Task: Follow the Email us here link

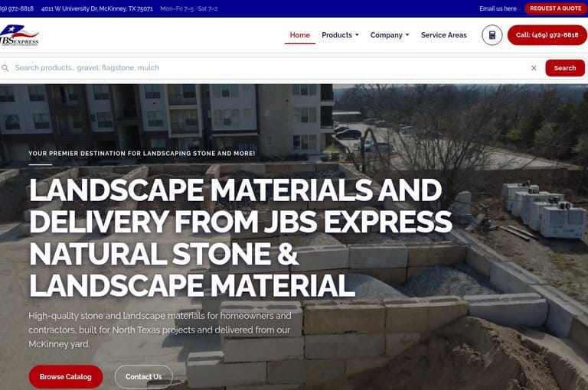Action: (x=498, y=8)
